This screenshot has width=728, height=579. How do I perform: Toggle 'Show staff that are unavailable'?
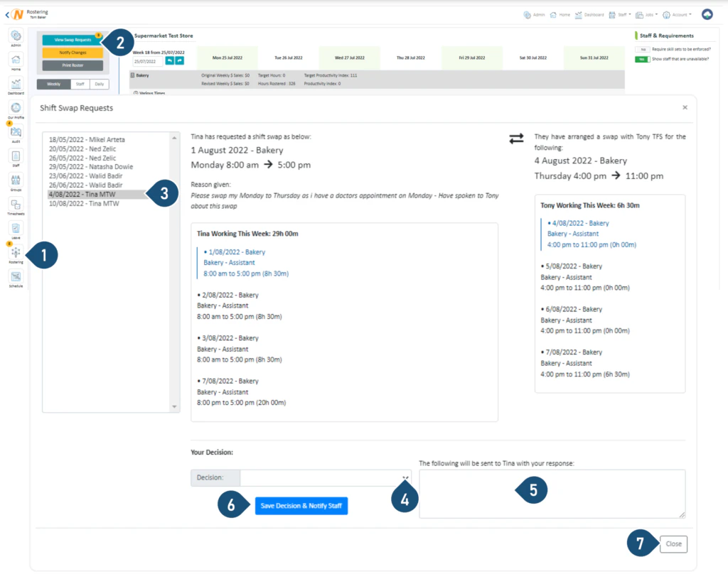pos(643,60)
